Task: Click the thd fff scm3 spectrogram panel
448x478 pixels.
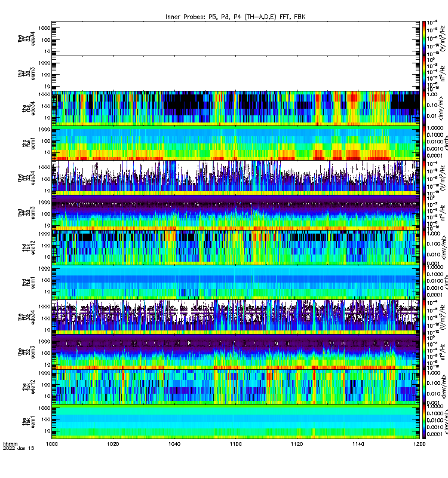Action: [x=235, y=213]
